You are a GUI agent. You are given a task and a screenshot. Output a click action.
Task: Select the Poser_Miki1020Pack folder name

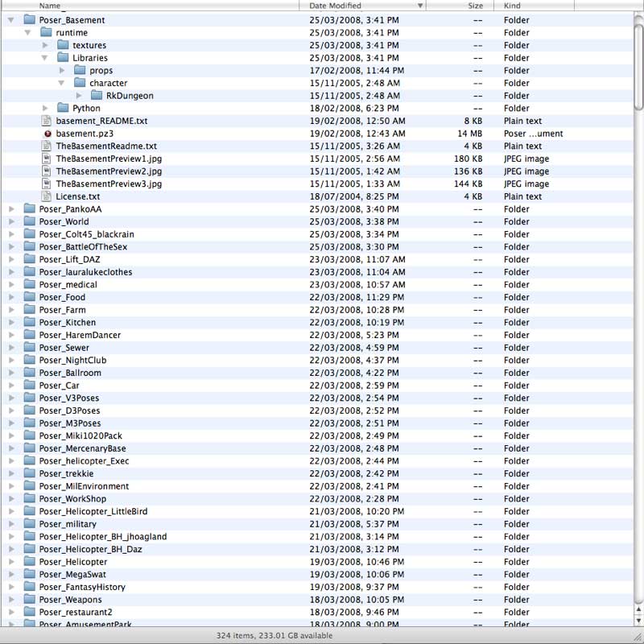[x=80, y=436]
